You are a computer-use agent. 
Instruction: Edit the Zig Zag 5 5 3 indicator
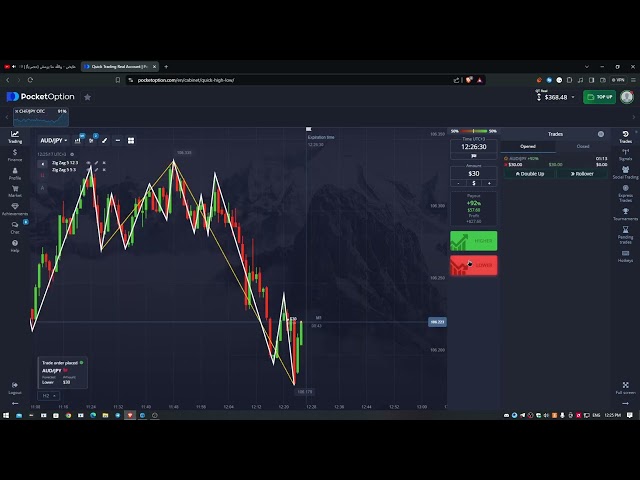(96, 169)
